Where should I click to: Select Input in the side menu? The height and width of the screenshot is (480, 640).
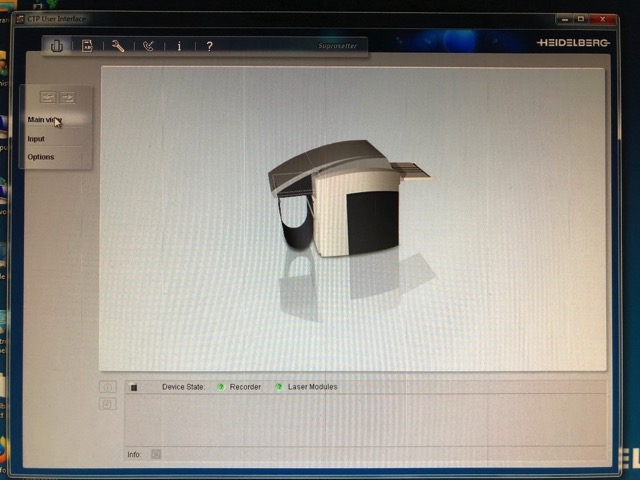(37, 139)
